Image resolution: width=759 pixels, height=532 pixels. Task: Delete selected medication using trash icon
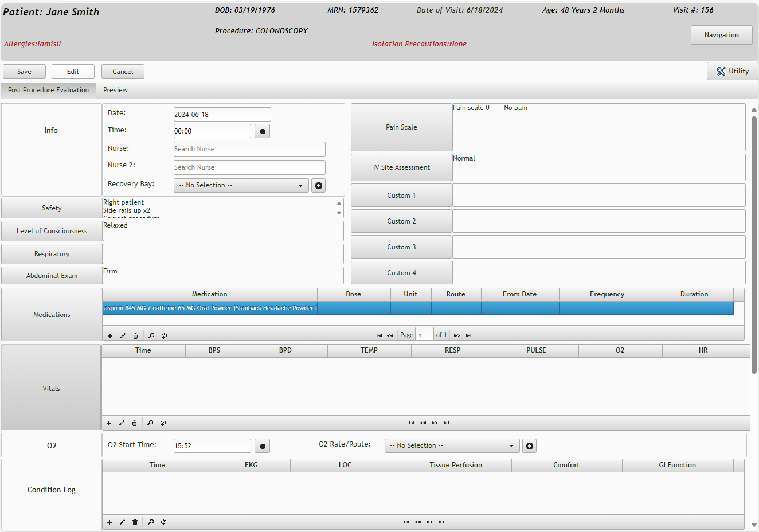135,336
